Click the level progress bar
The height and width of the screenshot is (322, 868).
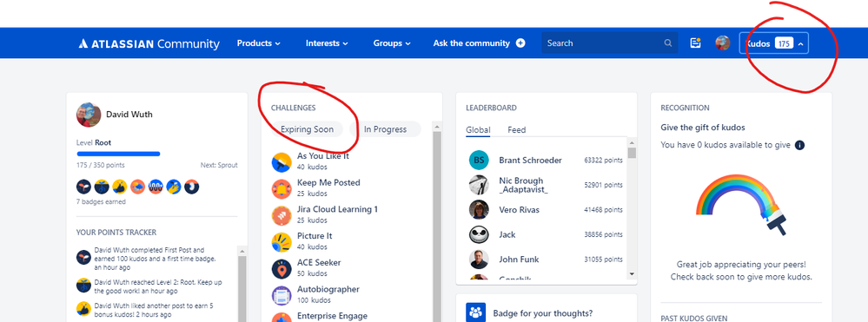click(118, 154)
